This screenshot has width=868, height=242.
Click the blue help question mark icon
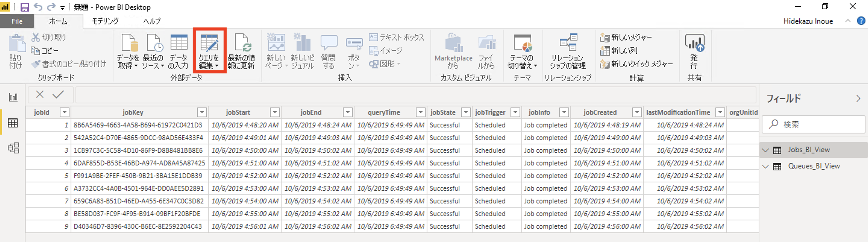pos(861,21)
